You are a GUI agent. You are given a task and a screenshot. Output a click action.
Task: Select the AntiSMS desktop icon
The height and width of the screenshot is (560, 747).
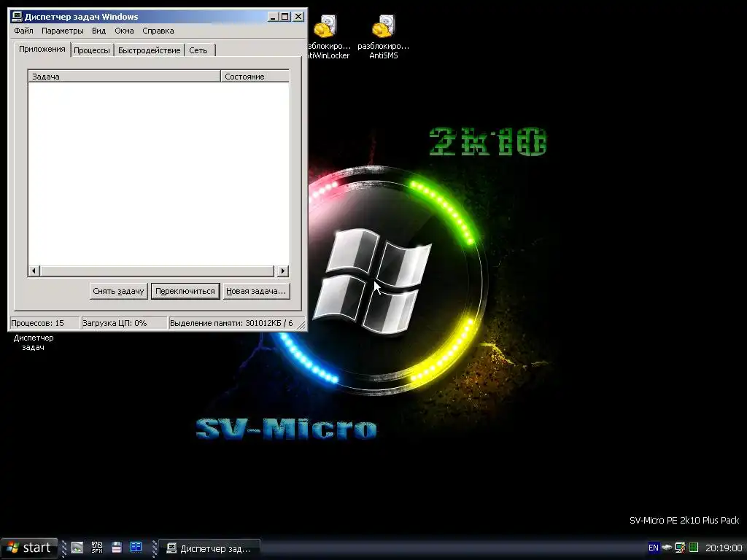[x=384, y=37]
